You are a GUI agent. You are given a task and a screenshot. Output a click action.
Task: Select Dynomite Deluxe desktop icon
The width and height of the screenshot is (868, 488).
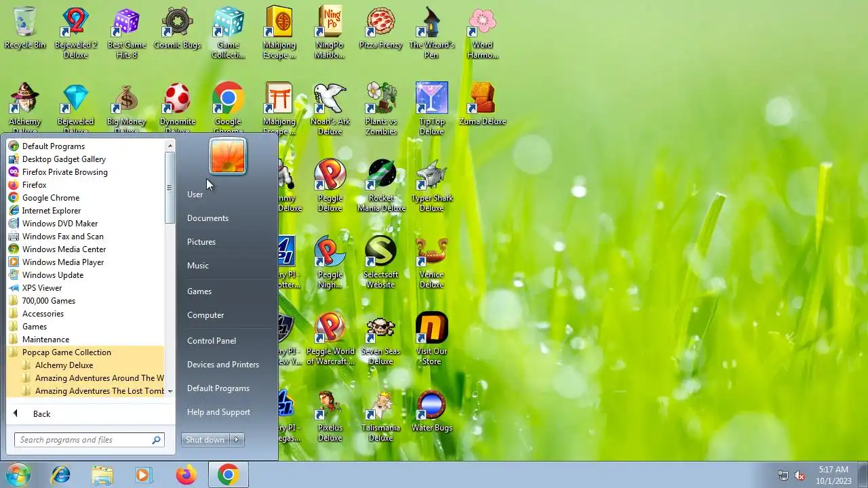pos(178,108)
